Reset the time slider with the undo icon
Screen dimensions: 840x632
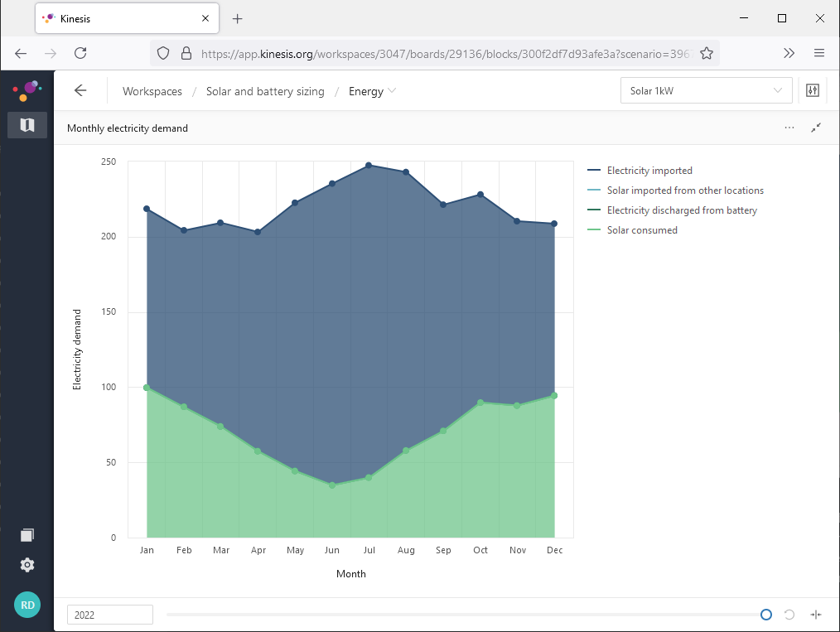pos(789,615)
